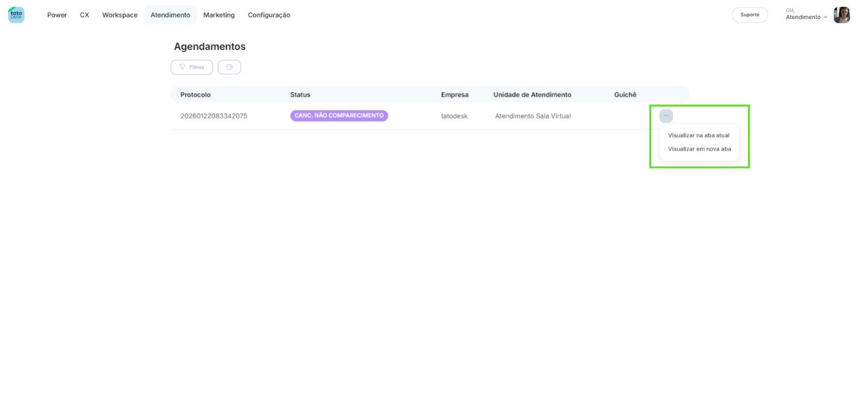Switch to the Workspace tab
The width and height of the screenshot is (868, 409).
[120, 15]
